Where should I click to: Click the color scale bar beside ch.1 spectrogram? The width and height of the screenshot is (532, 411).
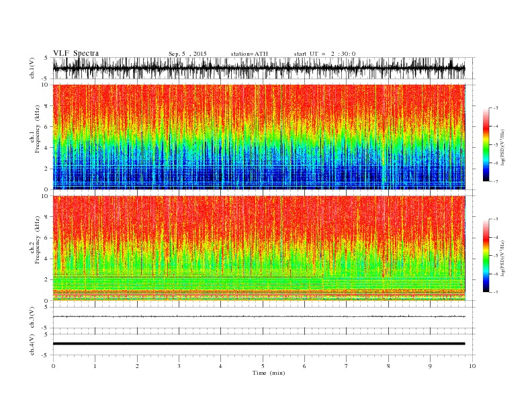(486, 145)
